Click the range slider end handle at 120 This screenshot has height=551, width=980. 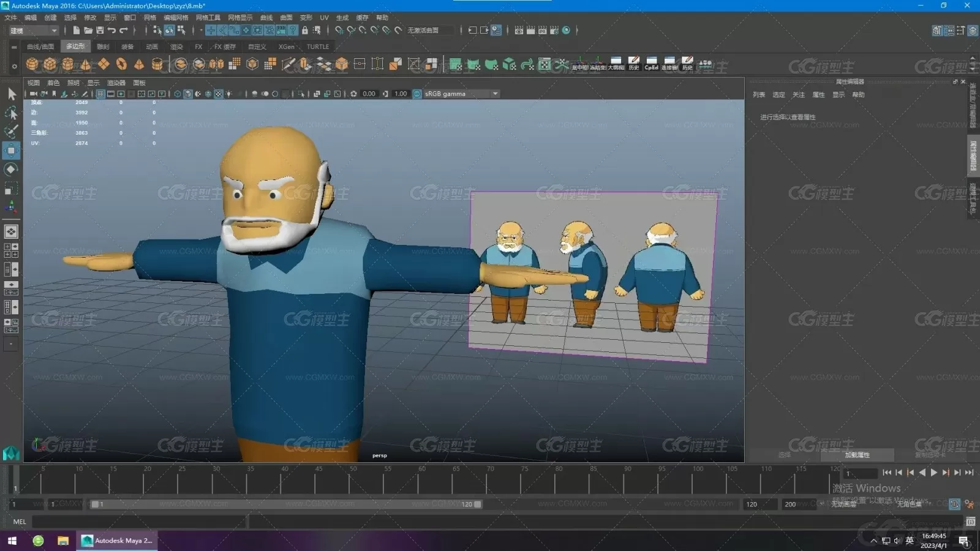click(x=478, y=504)
